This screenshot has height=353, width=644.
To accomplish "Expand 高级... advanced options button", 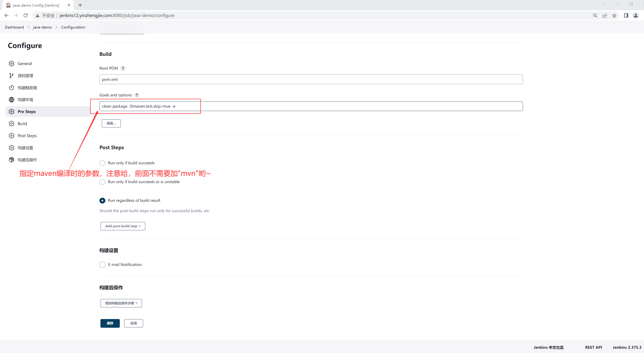I will (111, 123).
